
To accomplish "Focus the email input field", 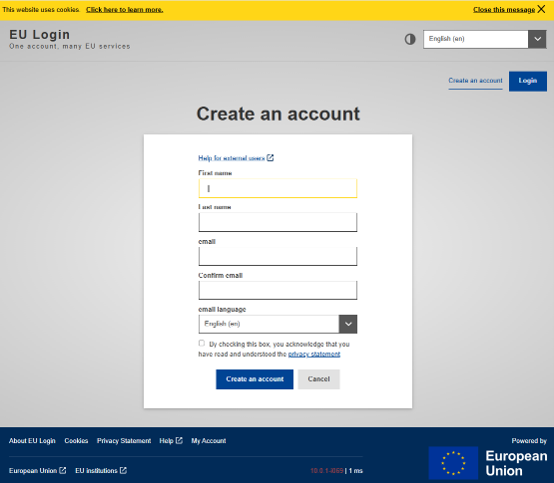I will point(278,256).
